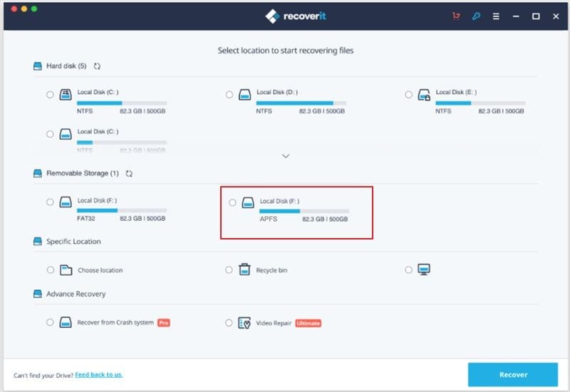Click the Recoverit logo
The height and width of the screenshot is (392, 570).
[x=295, y=16]
